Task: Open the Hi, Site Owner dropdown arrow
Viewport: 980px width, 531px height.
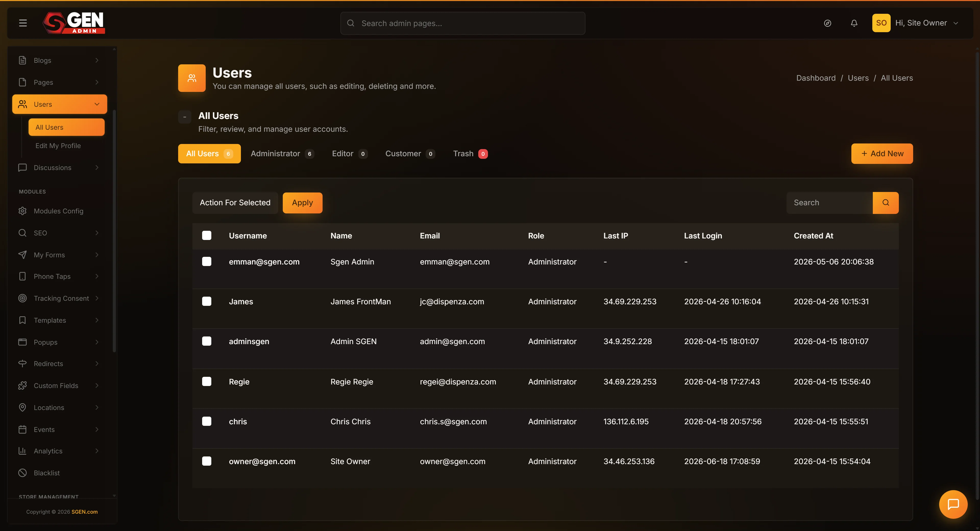Action: point(956,23)
